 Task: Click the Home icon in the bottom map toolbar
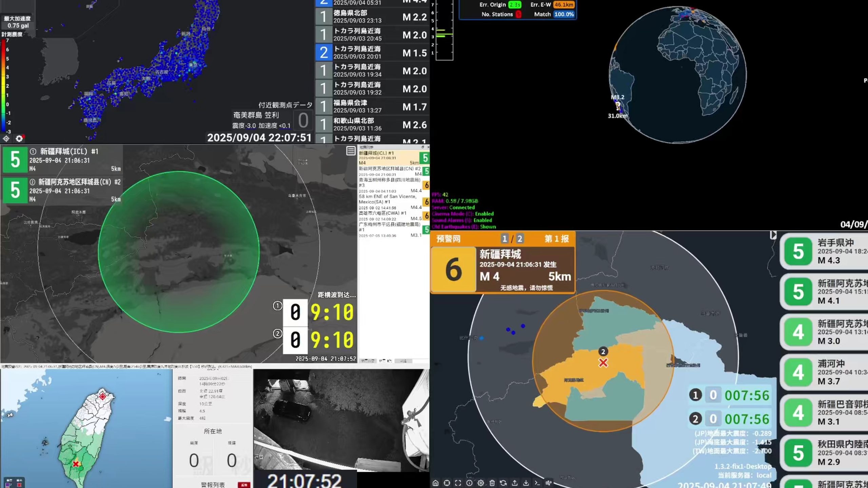tap(435, 484)
